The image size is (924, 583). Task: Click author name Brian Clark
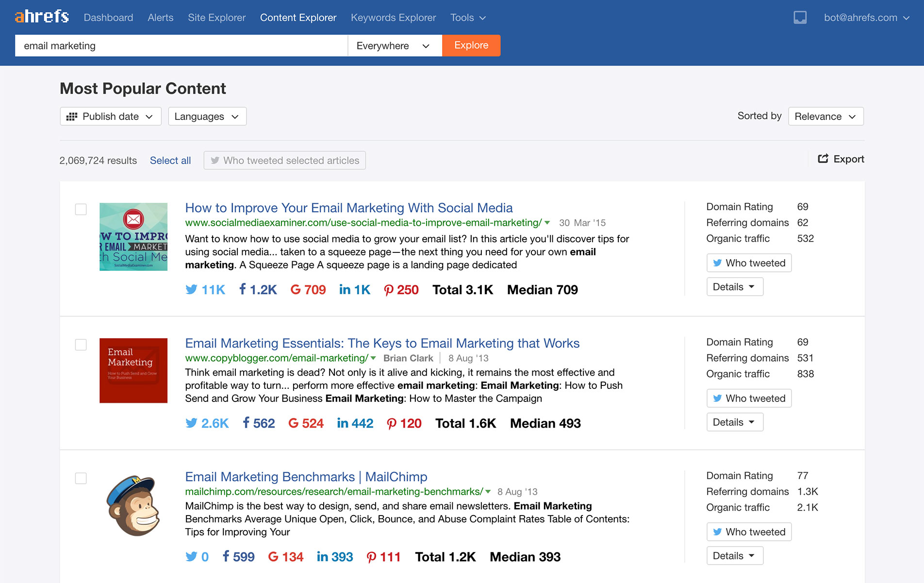(x=408, y=358)
